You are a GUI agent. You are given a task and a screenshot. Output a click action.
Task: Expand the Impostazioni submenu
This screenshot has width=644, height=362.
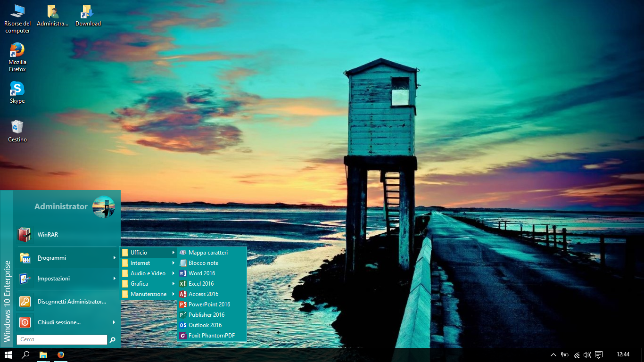[66, 279]
